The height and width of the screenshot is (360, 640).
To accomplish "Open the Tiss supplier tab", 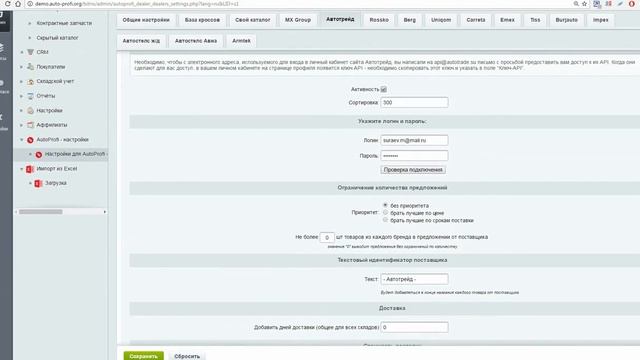I will (x=535, y=20).
